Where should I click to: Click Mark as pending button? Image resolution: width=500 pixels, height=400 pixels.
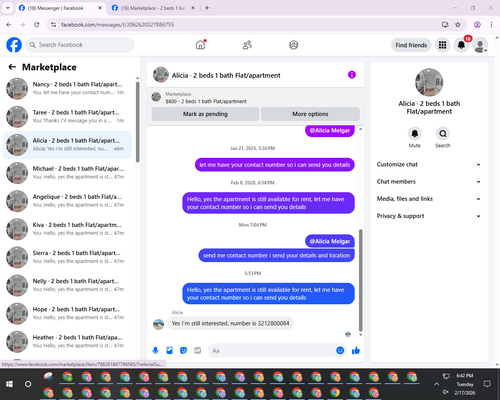(205, 114)
